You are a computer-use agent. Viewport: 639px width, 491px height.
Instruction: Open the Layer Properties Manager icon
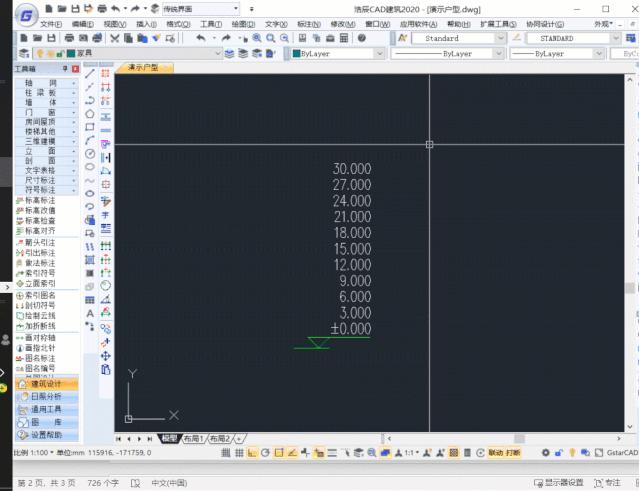tap(24, 53)
